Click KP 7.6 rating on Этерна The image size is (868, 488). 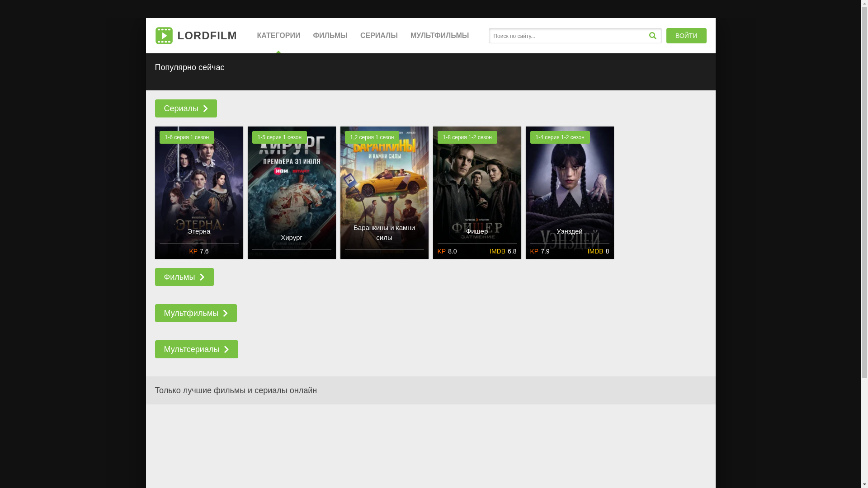[199, 251]
